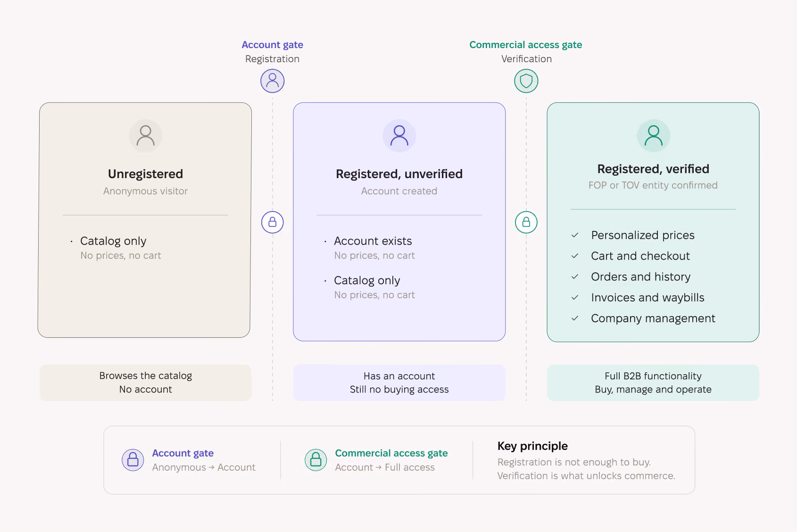The height and width of the screenshot is (532, 797).
Task: Click 'Account → Full access' in the legend
Action: [385, 467]
